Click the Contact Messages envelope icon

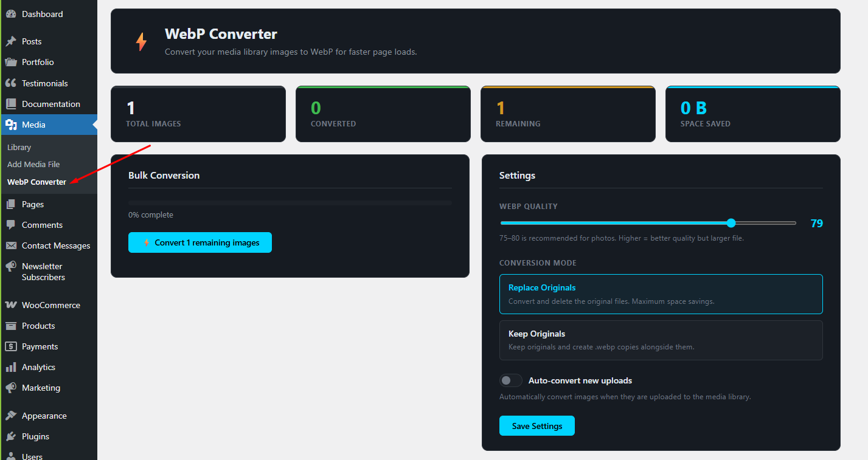[x=11, y=245]
